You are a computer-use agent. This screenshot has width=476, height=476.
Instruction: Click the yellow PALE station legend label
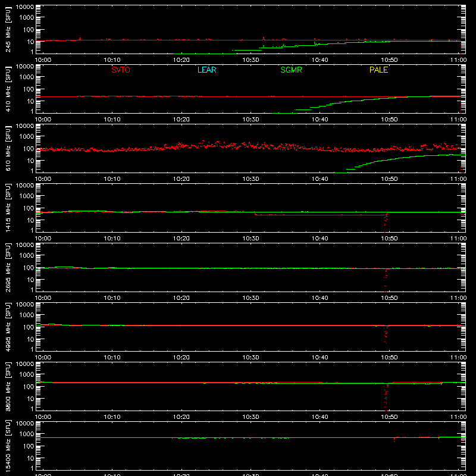point(378,70)
